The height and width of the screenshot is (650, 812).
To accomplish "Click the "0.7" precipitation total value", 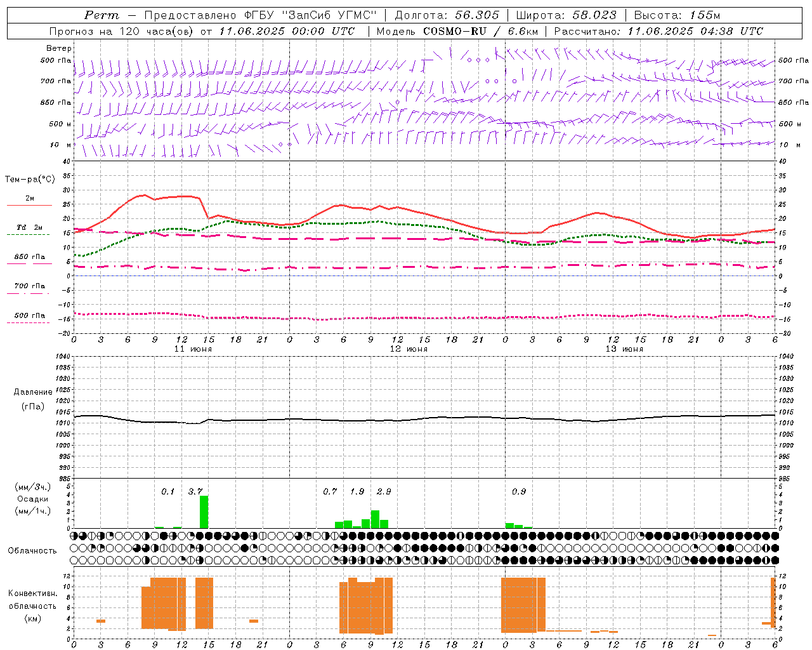I will (x=330, y=492).
